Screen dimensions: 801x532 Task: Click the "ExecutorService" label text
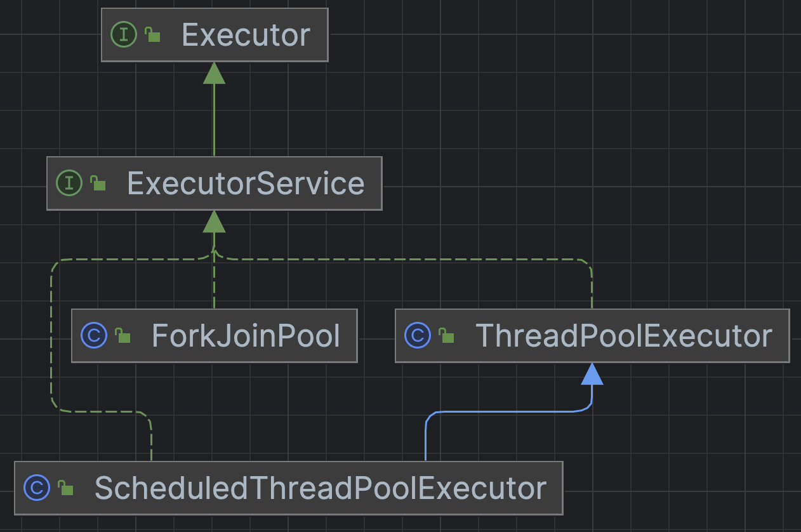click(246, 183)
